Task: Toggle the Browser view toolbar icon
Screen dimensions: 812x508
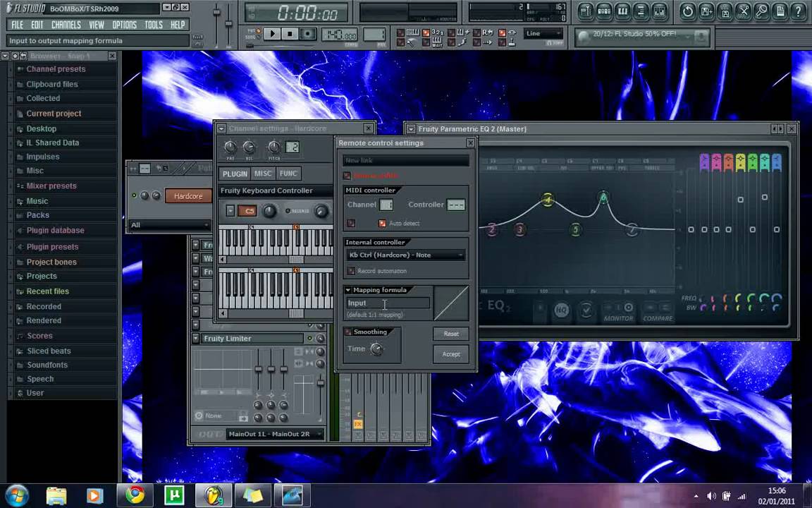Action: point(641,11)
